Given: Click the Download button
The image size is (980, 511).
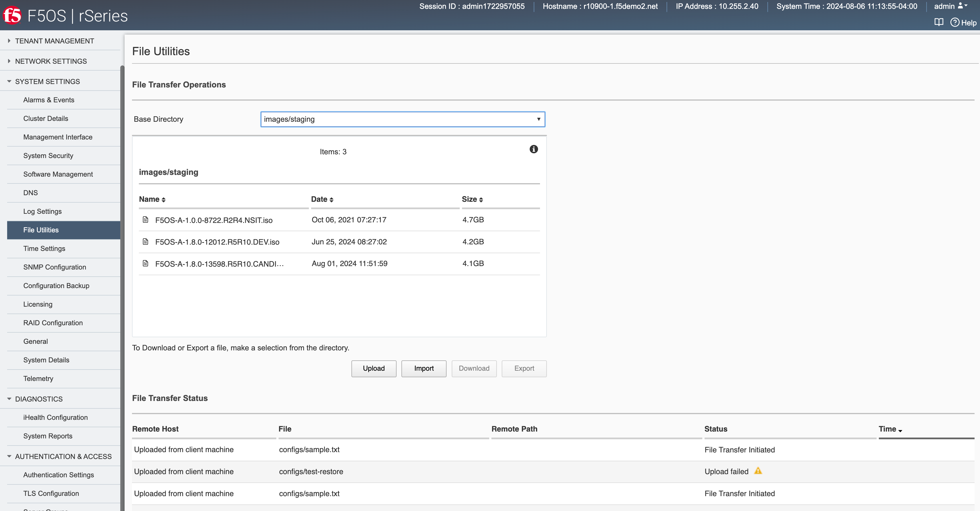Looking at the screenshot, I should 474,368.
